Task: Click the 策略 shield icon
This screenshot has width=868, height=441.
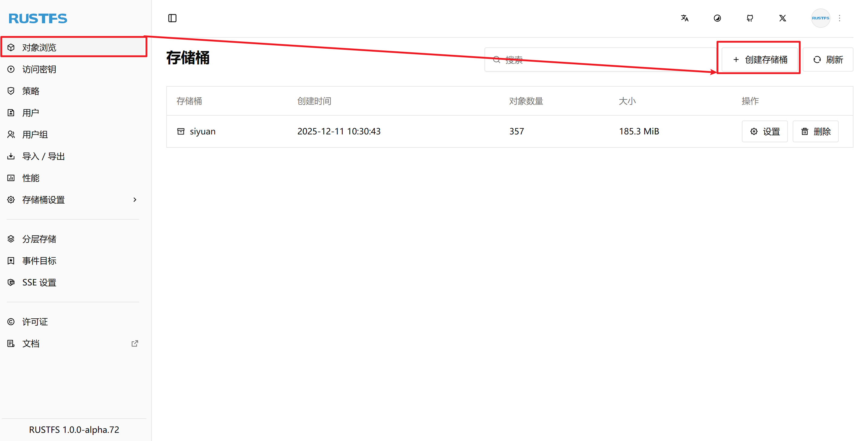Action: [x=11, y=91]
